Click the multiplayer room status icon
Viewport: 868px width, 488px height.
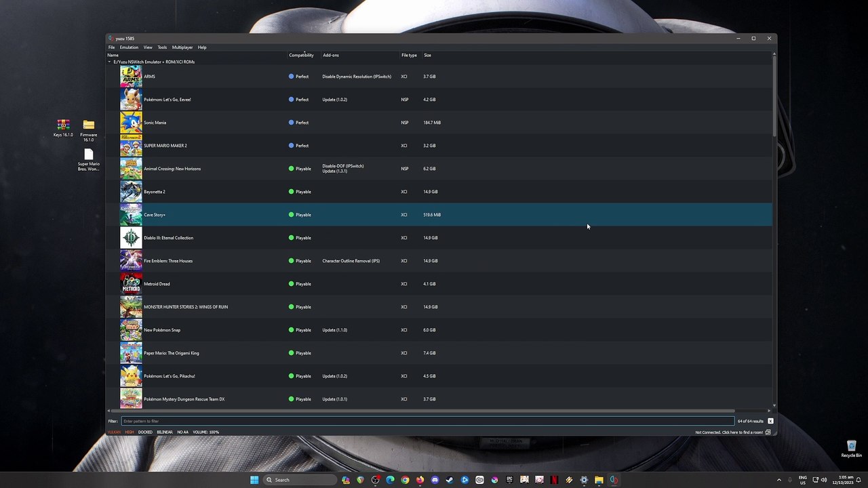[x=768, y=432]
